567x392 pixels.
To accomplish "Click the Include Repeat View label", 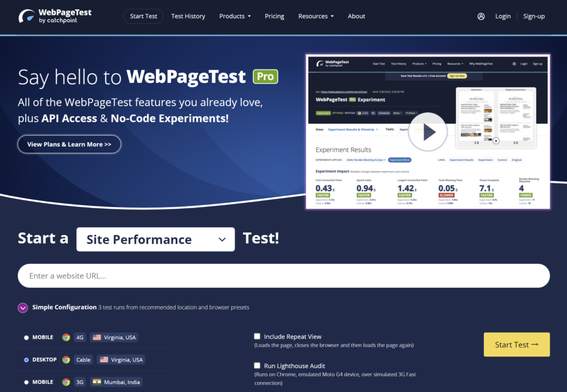I will (x=292, y=337).
